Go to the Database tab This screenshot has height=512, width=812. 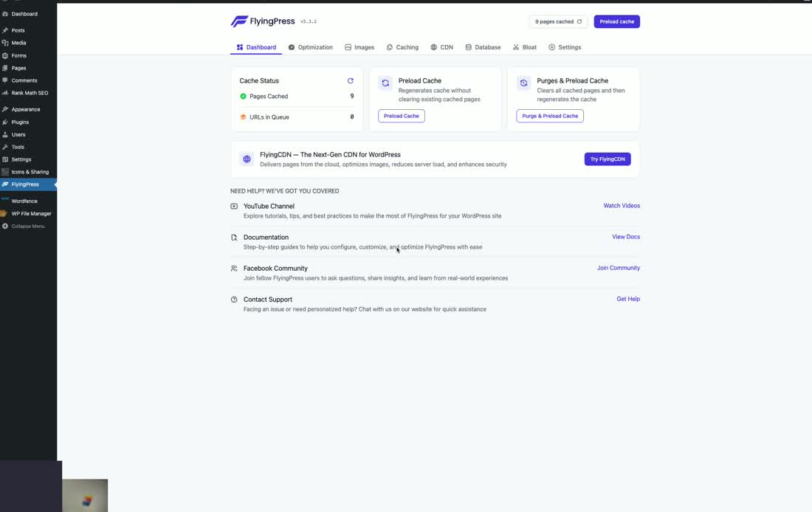483,47
